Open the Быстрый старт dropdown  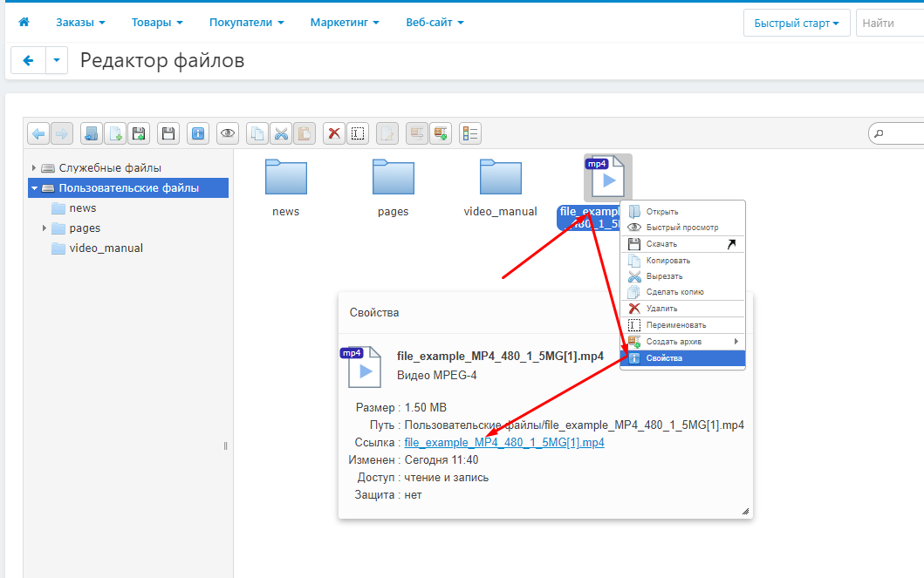coord(797,23)
